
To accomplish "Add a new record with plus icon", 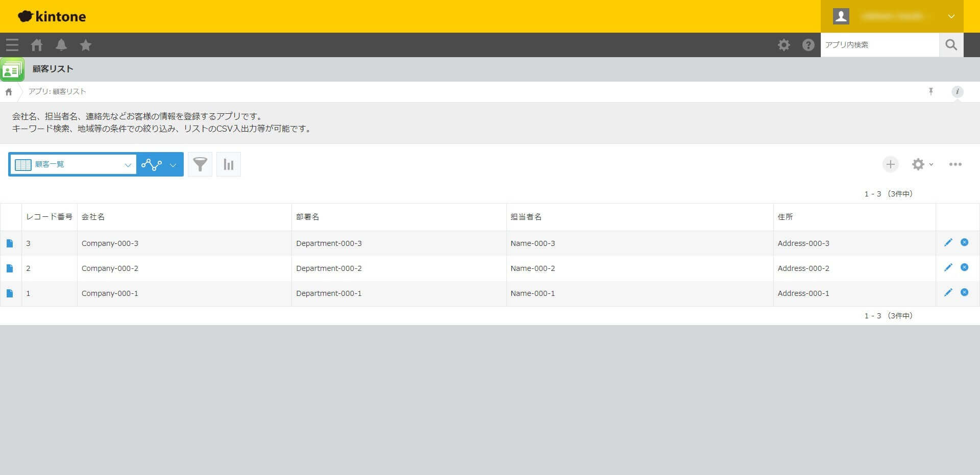I will point(891,164).
